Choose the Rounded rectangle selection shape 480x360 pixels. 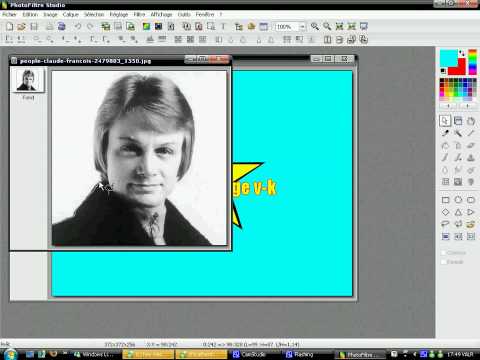(471, 200)
